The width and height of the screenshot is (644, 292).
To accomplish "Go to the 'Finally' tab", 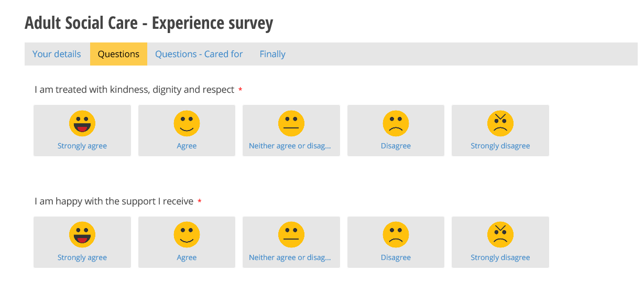I will pos(272,54).
